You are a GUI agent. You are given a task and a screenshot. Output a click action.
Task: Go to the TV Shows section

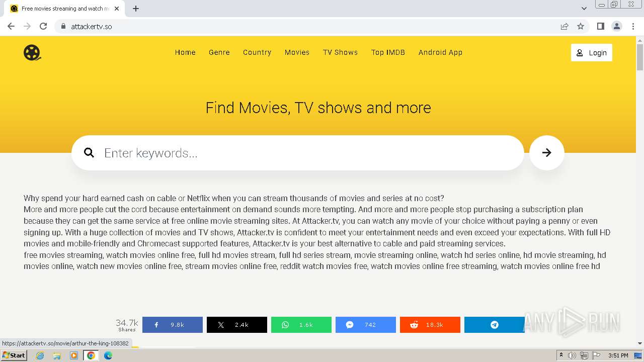pyautogui.click(x=340, y=52)
